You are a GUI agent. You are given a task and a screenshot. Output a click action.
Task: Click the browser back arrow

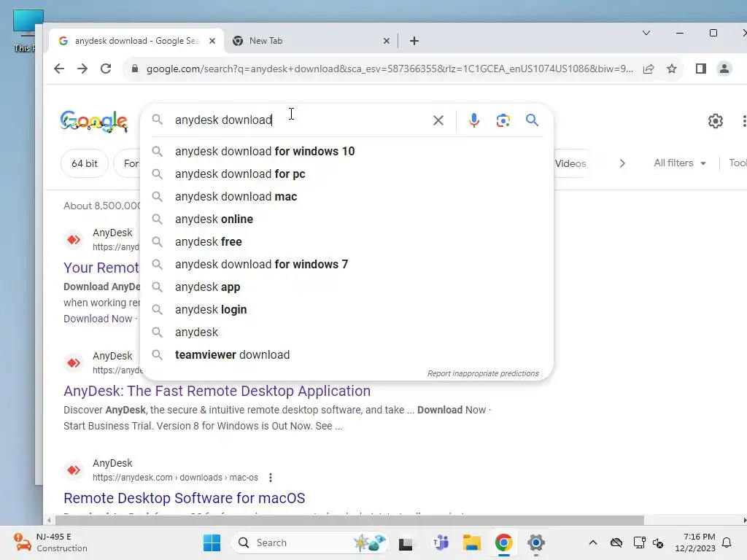tap(59, 69)
